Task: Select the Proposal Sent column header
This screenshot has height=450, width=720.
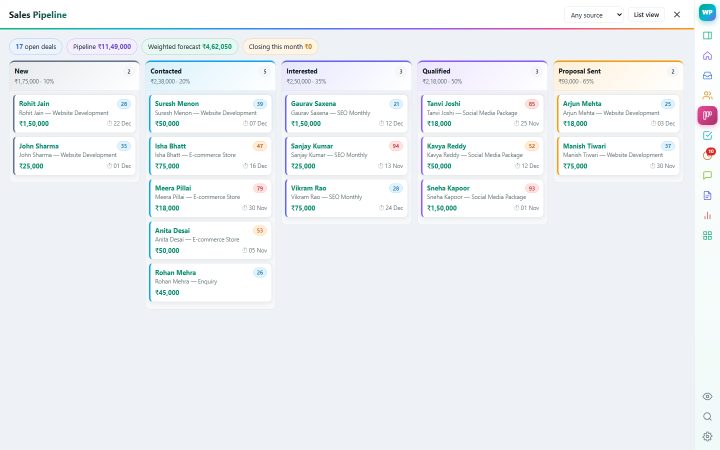Action: 618,76
